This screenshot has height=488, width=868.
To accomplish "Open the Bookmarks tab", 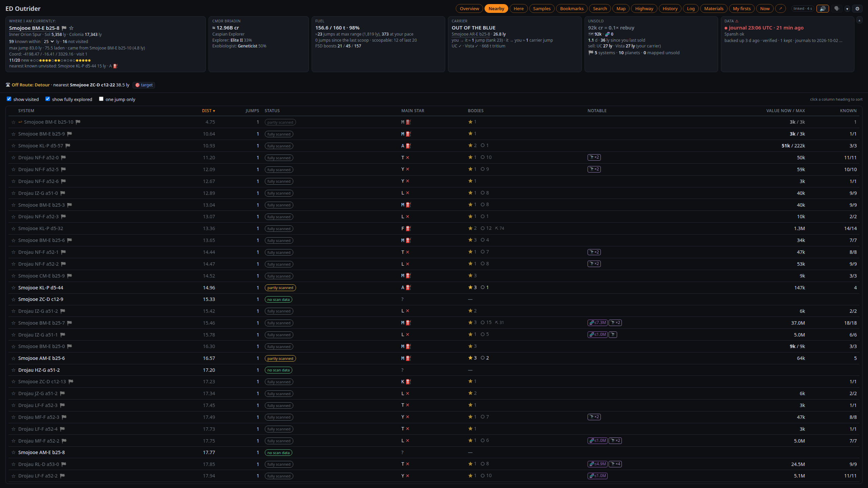I will tap(572, 8).
